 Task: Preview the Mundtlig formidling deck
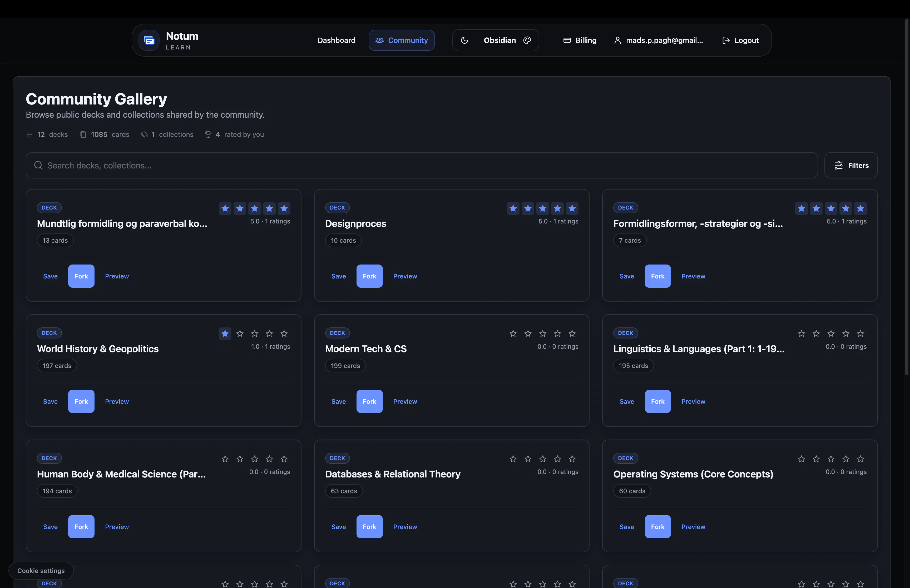pos(117,276)
